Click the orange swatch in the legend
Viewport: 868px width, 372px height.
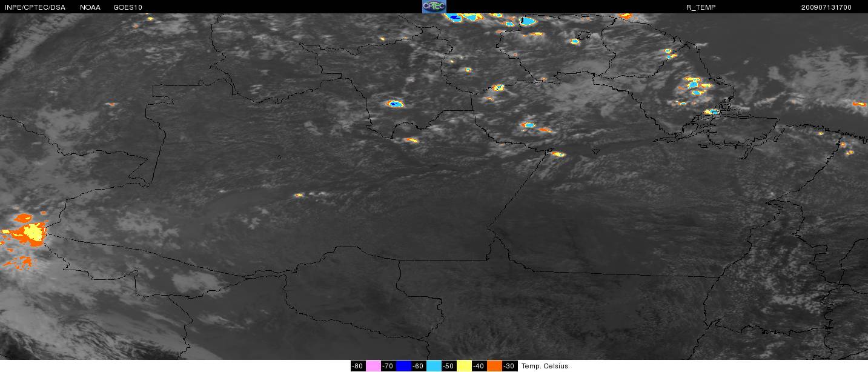point(494,366)
